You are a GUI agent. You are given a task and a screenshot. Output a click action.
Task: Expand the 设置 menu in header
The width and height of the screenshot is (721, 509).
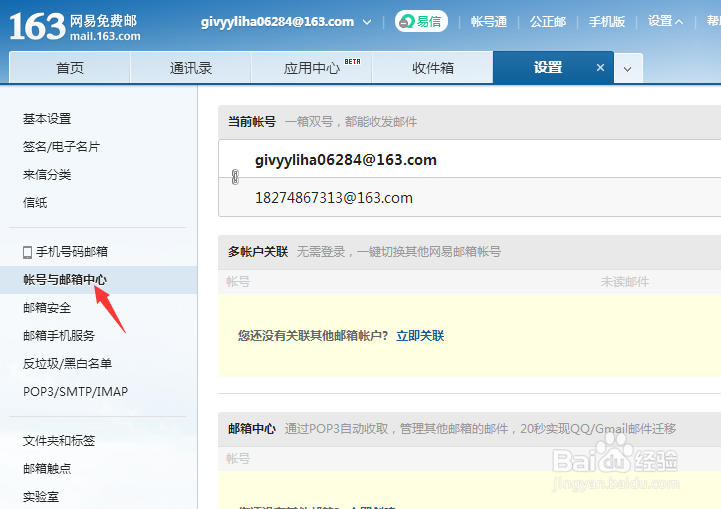pyautogui.click(x=665, y=21)
